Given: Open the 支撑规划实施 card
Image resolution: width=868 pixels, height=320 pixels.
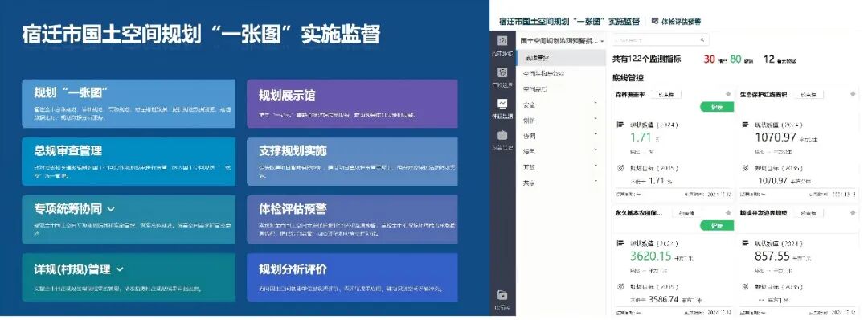Looking at the screenshot, I should (x=352, y=161).
